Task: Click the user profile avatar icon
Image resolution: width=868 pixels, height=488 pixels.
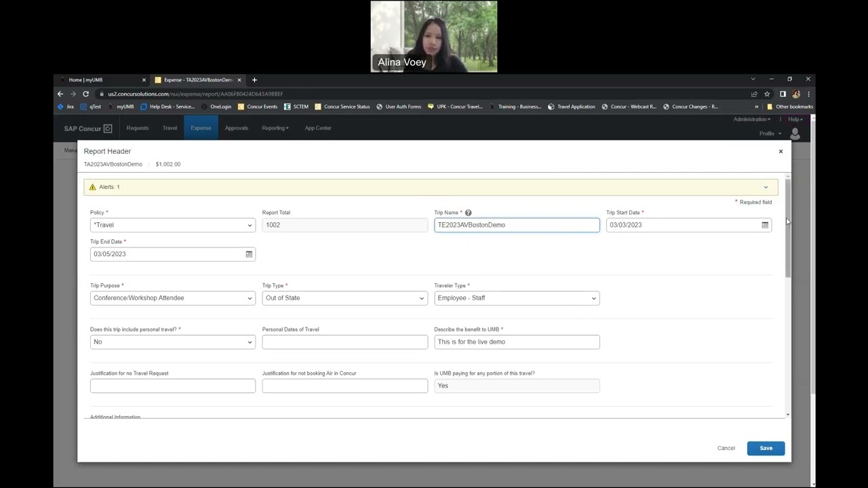Action: click(795, 134)
